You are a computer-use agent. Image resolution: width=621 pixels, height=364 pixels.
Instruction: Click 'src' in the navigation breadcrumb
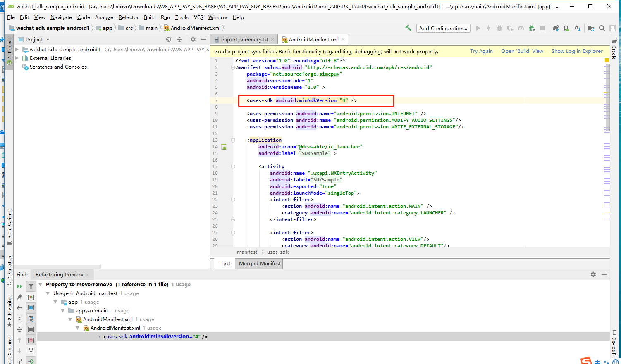tap(129, 28)
